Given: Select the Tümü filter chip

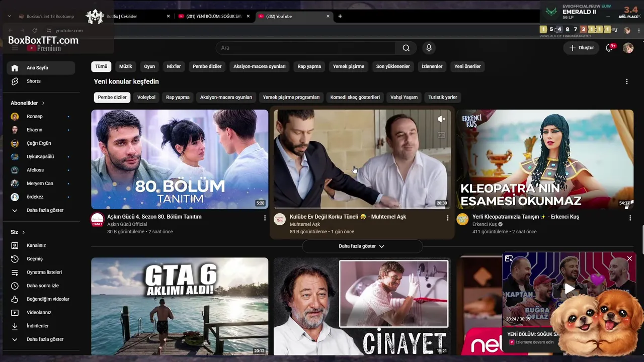Looking at the screenshot, I should coord(101,66).
